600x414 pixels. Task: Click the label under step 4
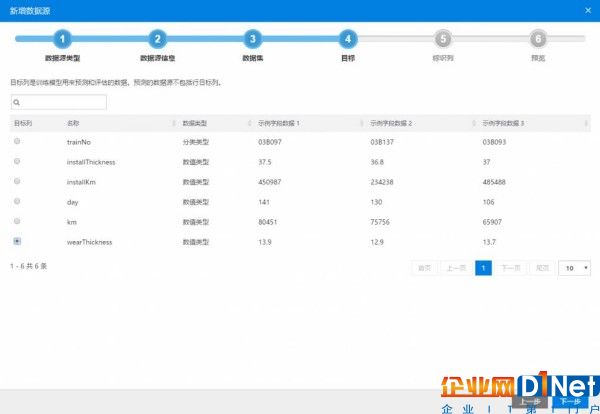[x=348, y=58]
